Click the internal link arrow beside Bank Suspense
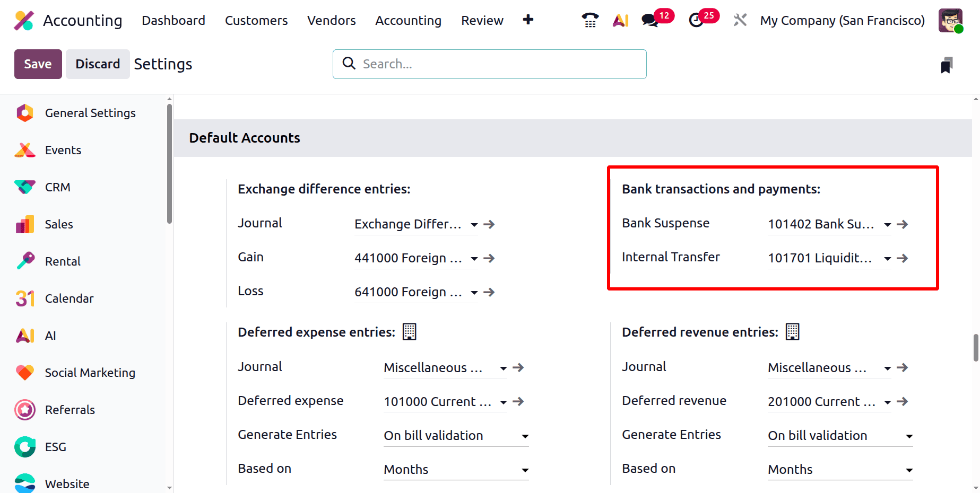 903,224
